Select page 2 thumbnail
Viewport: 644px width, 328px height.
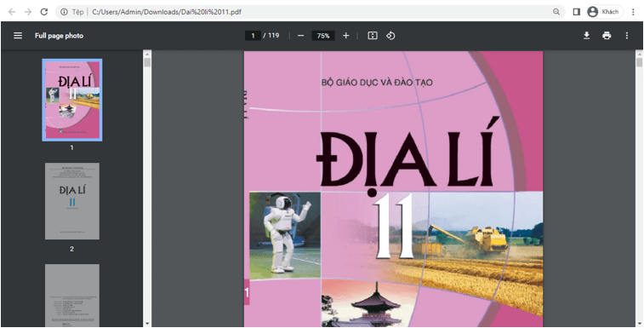[x=72, y=201]
